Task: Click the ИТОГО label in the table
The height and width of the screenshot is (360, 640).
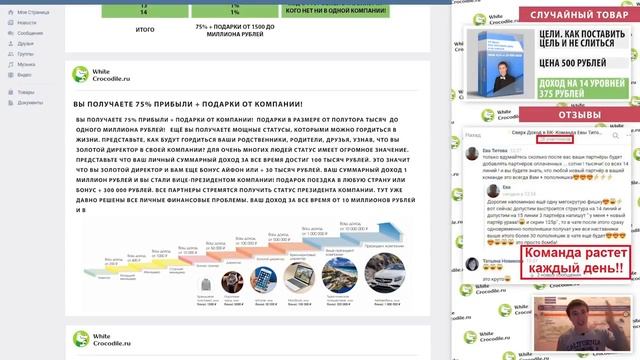Action: [x=145, y=30]
